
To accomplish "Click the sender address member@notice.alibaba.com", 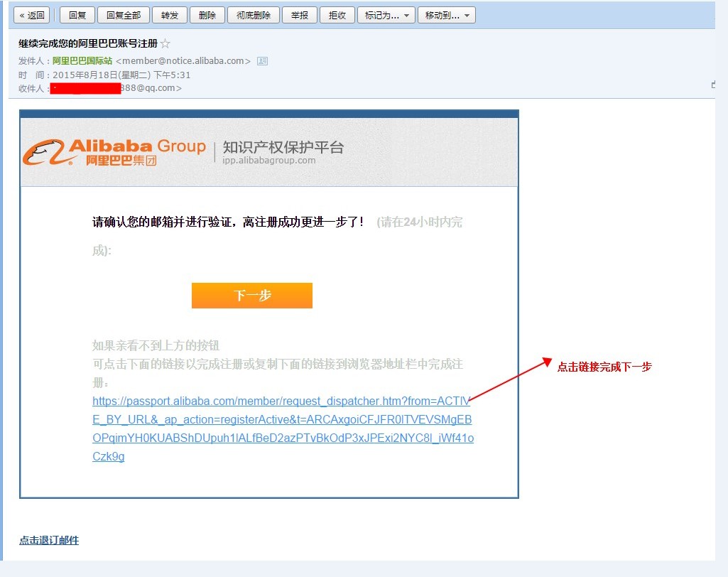I will pyautogui.click(x=183, y=61).
